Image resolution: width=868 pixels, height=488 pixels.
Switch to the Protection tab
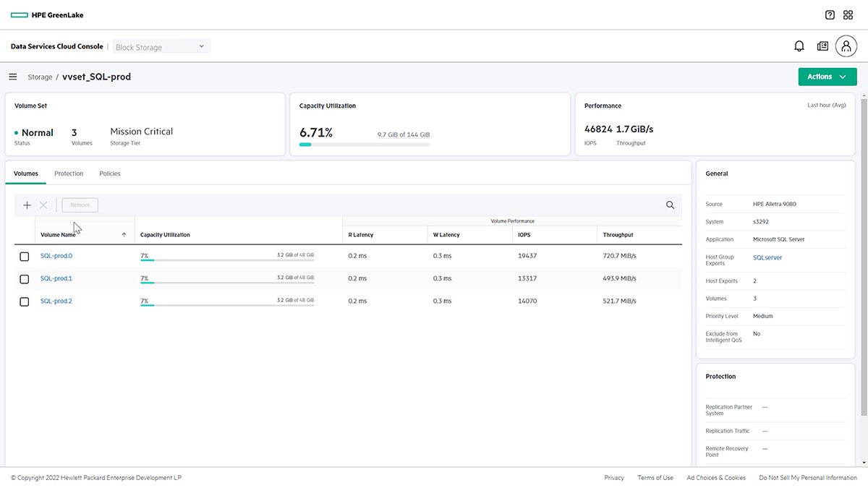(x=69, y=173)
